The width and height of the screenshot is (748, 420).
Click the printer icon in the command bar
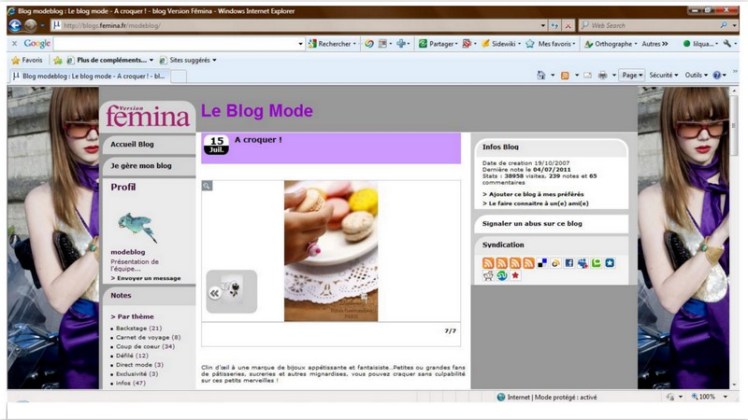coord(602,75)
